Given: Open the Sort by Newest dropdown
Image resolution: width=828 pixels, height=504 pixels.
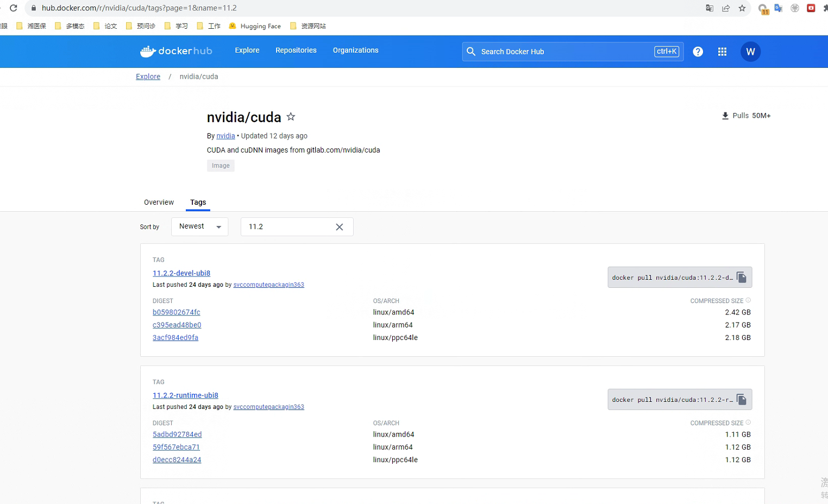Looking at the screenshot, I should pyautogui.click(x=199, y=226).
